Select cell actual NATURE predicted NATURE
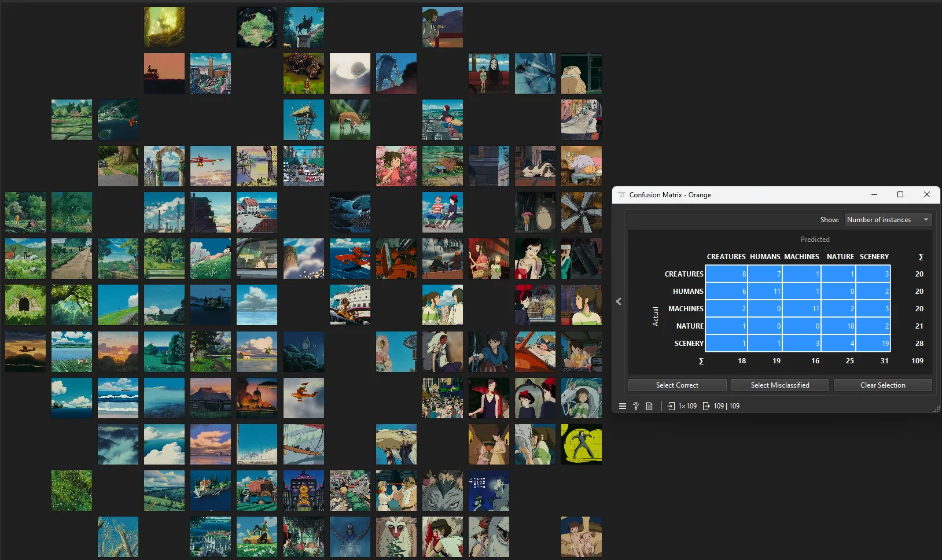Image resolution: width=942 pixels, height=560 pixels. 838,326
